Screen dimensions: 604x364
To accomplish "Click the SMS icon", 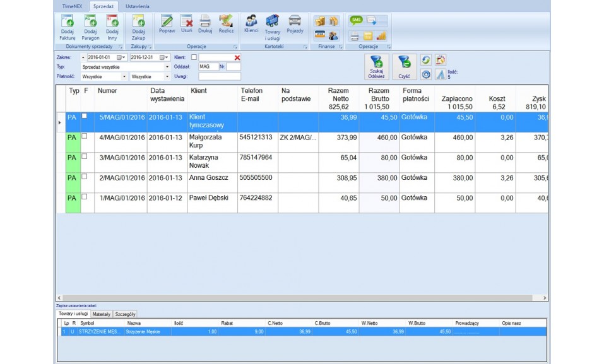I will (x=356, y=20).
